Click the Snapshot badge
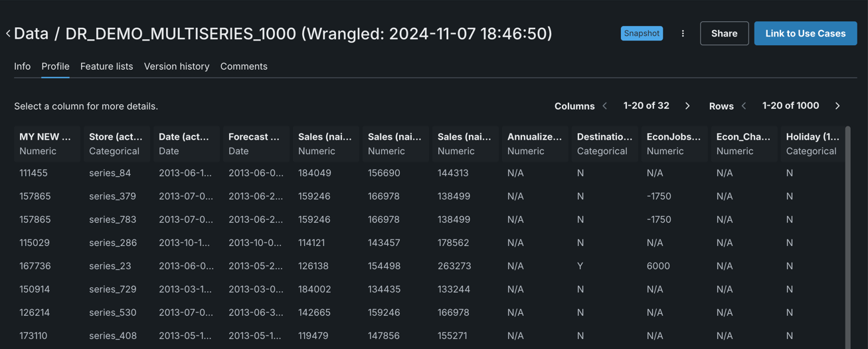This screenshot has height=349, width=868. (642, 33)
